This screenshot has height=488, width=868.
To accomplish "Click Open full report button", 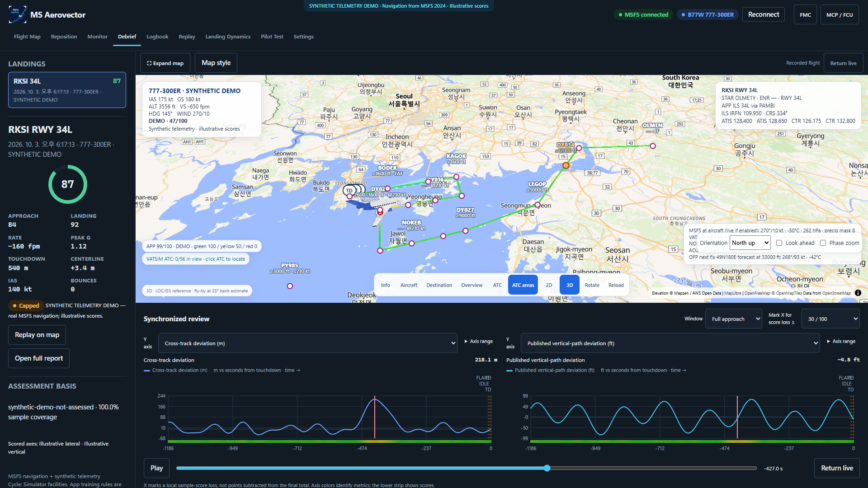I will (39, 358).
